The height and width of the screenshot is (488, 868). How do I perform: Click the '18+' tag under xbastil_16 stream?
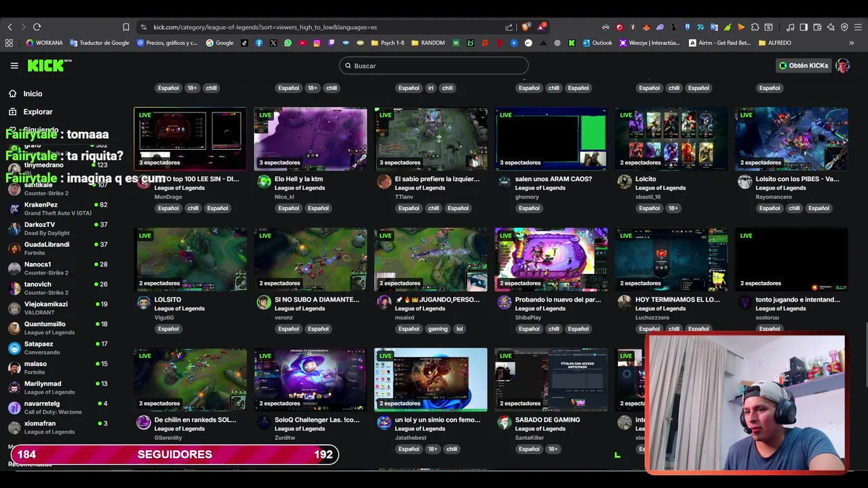click(673, 208)
